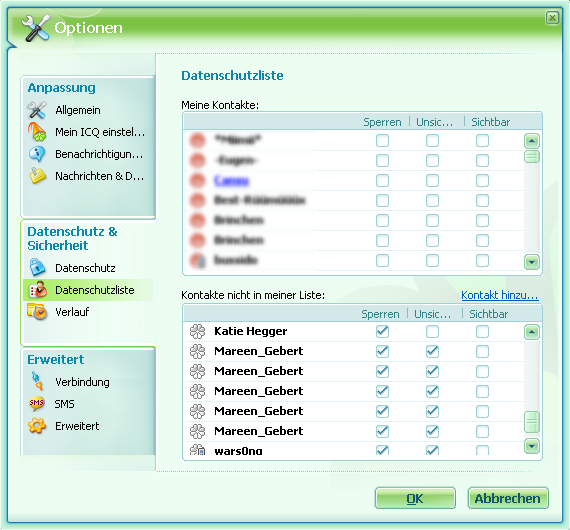Open the Verlauf folder clock icon
Screen dimensions: 570x530
click(37, 312)
